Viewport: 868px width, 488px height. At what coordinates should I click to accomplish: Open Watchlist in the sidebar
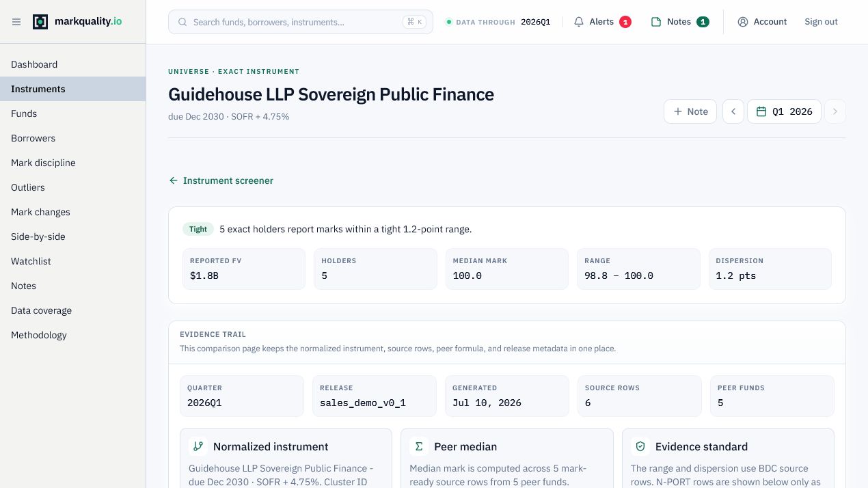[x=72, y=261]
